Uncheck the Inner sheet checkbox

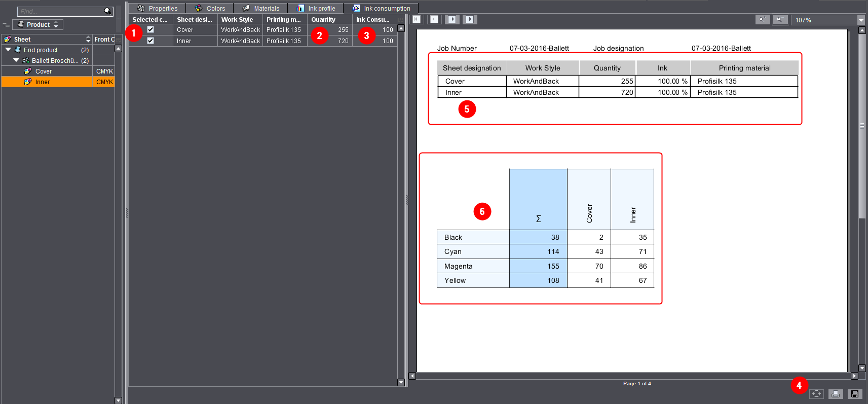(x=150, y=41)
